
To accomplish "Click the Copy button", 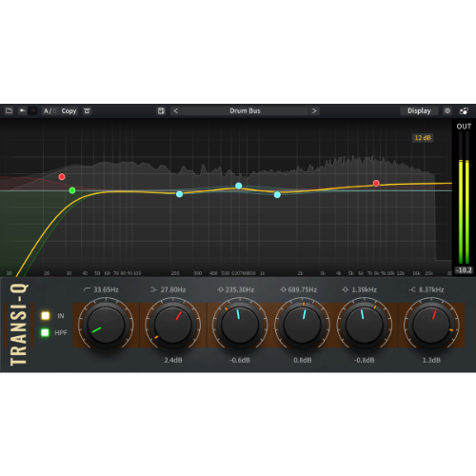I will pyautogui.click(x=69, y=111).
